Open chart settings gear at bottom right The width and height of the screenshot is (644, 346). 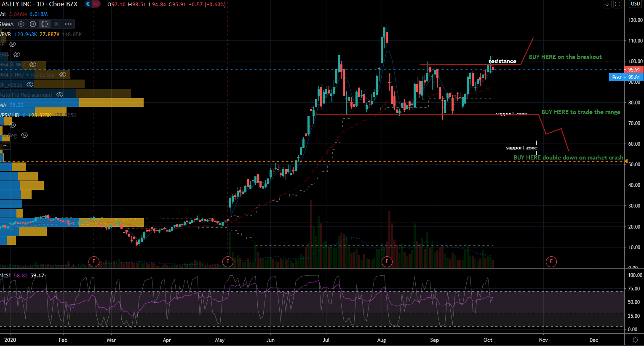coord(635,340)
